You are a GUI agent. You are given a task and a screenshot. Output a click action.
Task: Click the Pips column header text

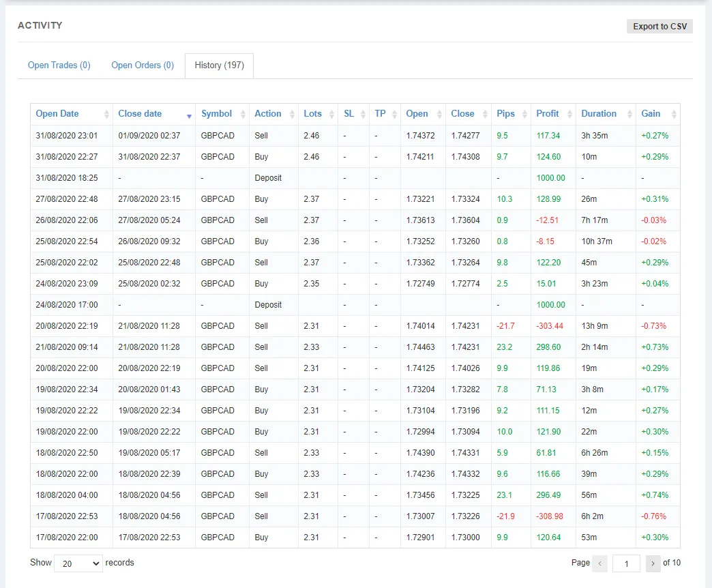click(x=506, y=113)
